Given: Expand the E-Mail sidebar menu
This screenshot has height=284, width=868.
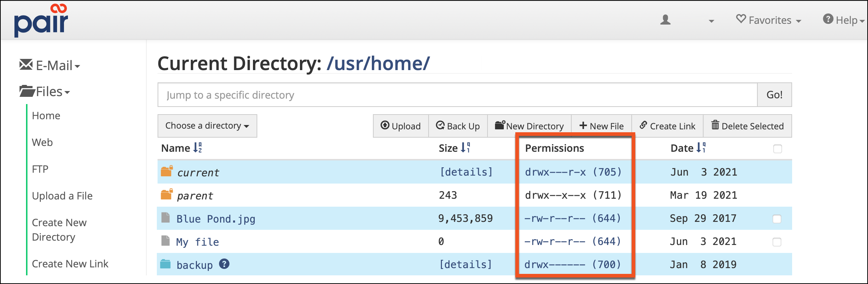Looking at the screenshot, I should 50,65.
